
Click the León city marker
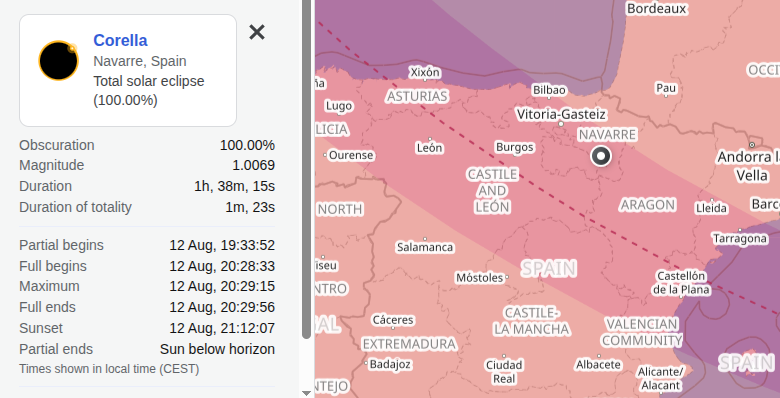429,140
